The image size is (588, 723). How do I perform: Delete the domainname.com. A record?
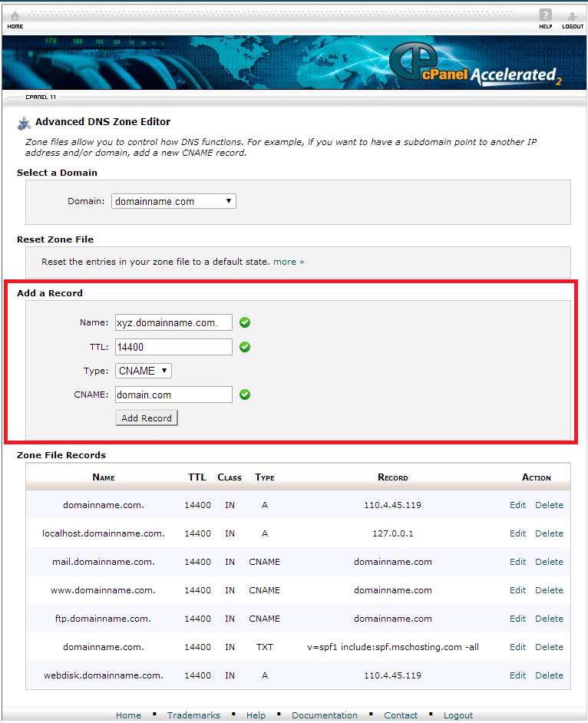tap(549, 505)
